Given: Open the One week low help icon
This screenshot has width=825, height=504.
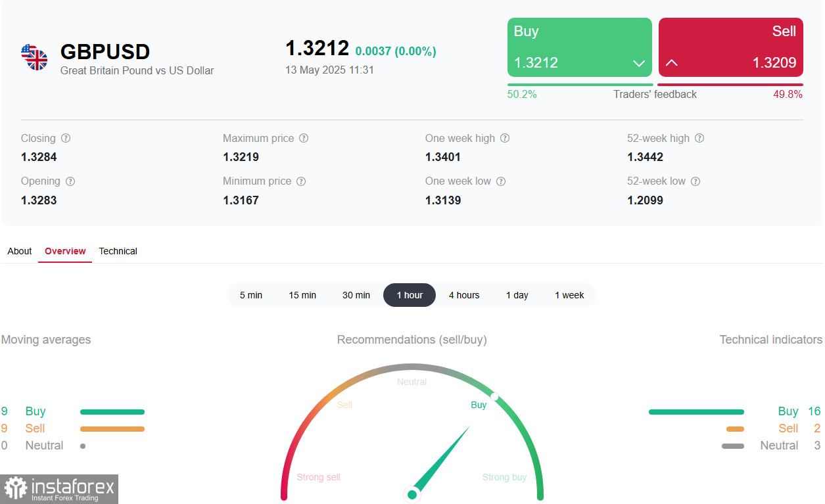Looking at the screenshot, I should click(x=501, y=181).
